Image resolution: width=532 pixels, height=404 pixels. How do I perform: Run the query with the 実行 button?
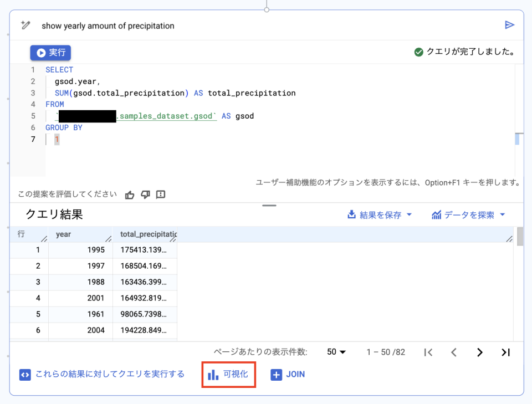(x=50, y=53)
